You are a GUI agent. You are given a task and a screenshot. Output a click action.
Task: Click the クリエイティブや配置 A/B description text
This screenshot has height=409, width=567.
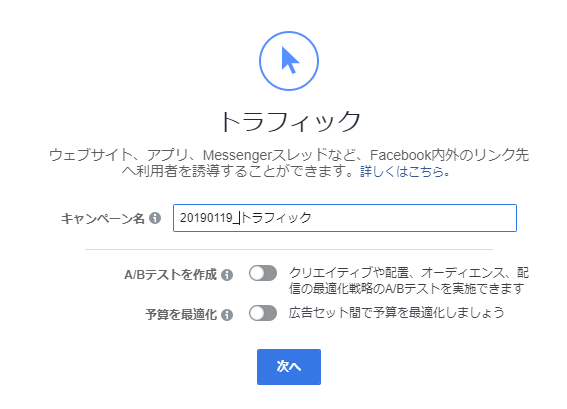[x=409, y=281]
